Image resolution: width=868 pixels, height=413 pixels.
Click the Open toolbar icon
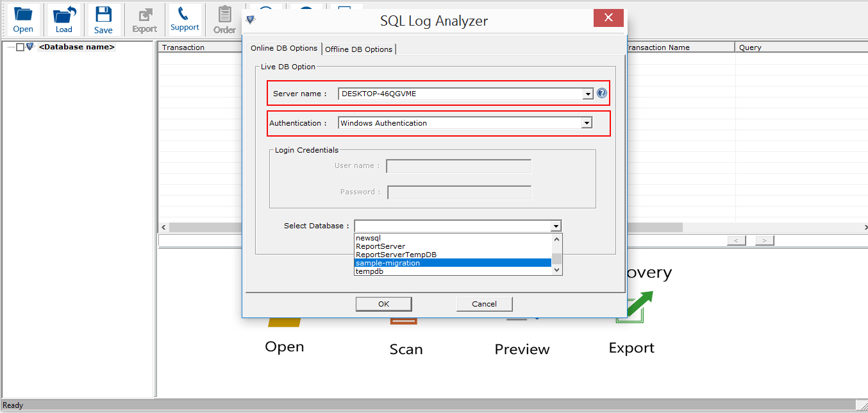click(23, 19)
